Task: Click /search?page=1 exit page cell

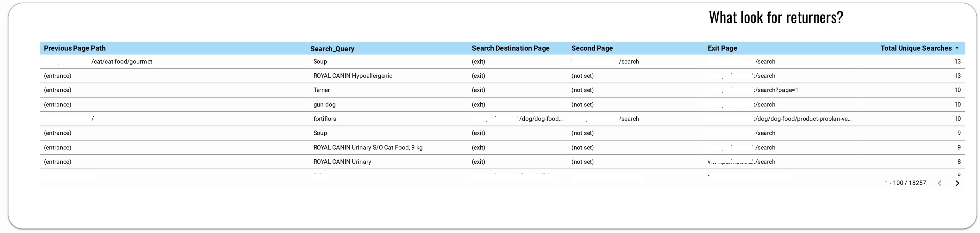Action: [x=777, y=90]
